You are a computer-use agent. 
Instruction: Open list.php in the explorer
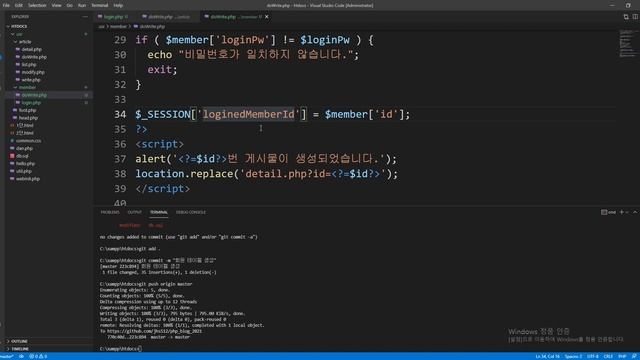(x=29, y=64)
